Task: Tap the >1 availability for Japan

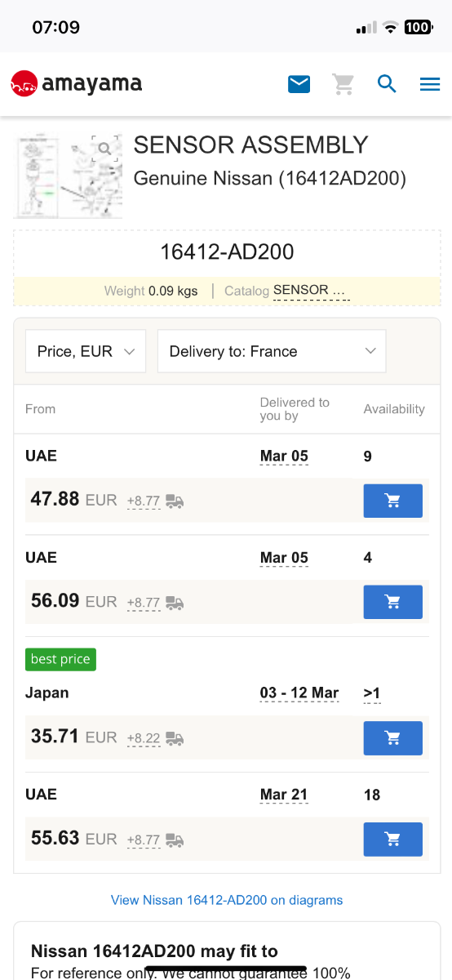Action: pyautogui.click(x=372, y=693)
